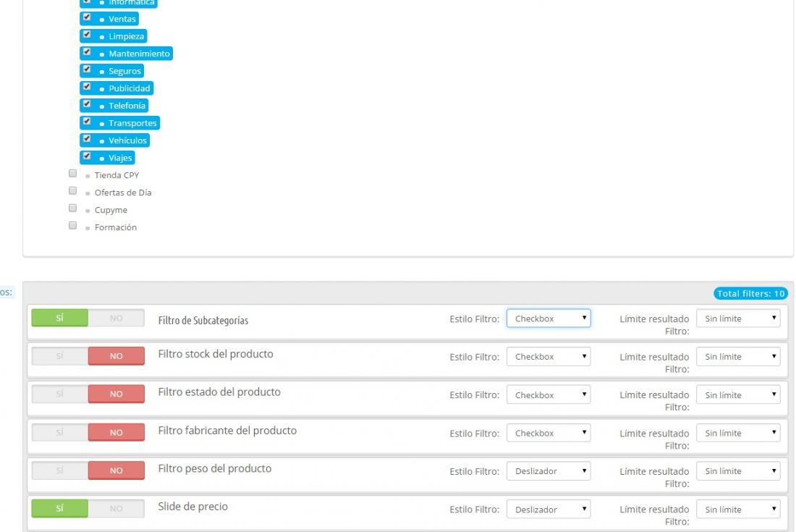Check the Formación category checkbox

tap(72, 225)
